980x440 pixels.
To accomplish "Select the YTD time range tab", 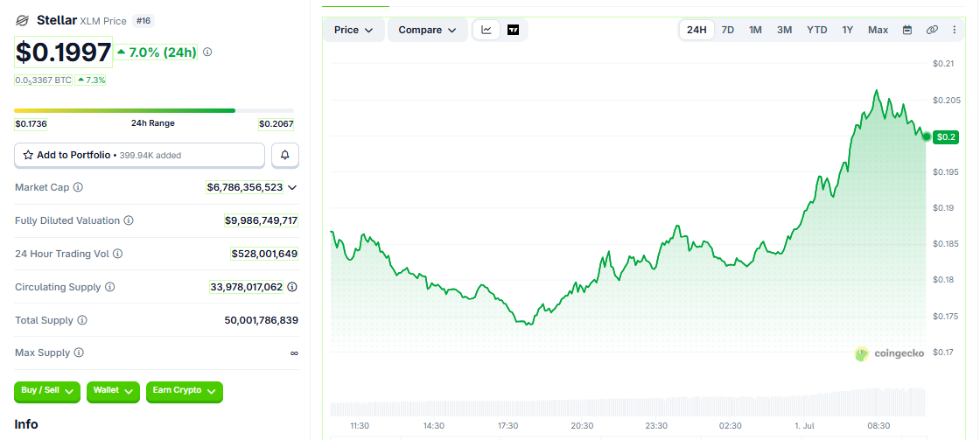I will pos(817,30).
